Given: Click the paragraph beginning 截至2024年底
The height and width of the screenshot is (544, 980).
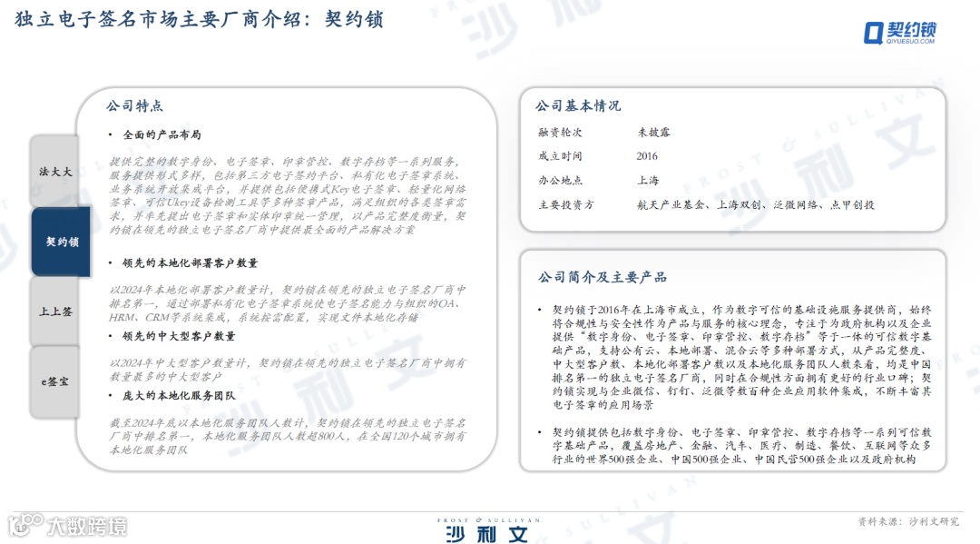Looking at the screenshot, I should (x=288, y=437).
